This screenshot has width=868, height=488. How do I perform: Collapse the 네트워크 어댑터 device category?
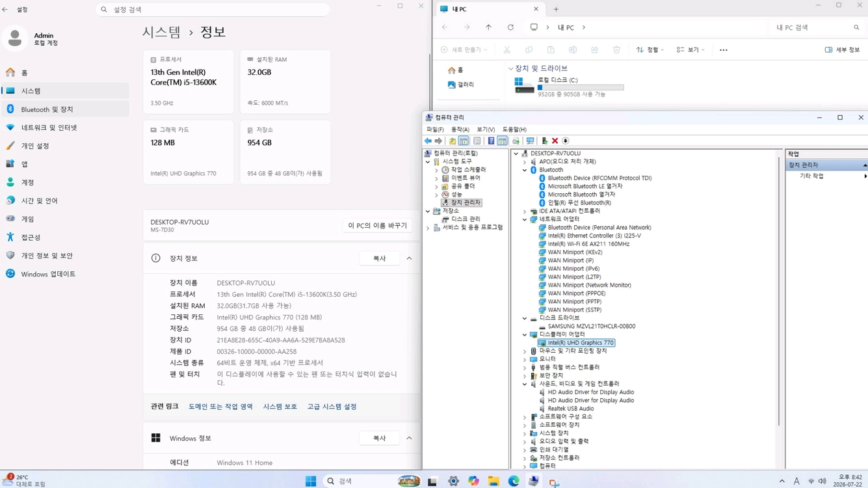[x=525, y=219]
